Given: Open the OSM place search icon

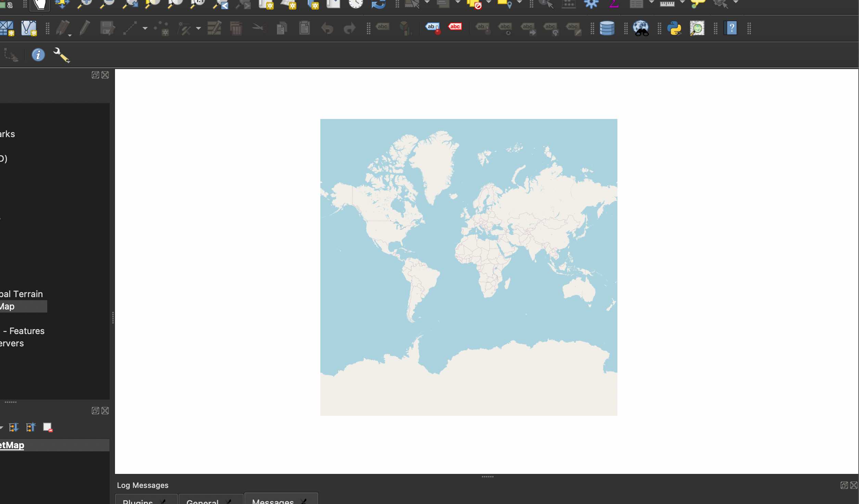Looking at the screenshot, I should (x=697, y=28).
